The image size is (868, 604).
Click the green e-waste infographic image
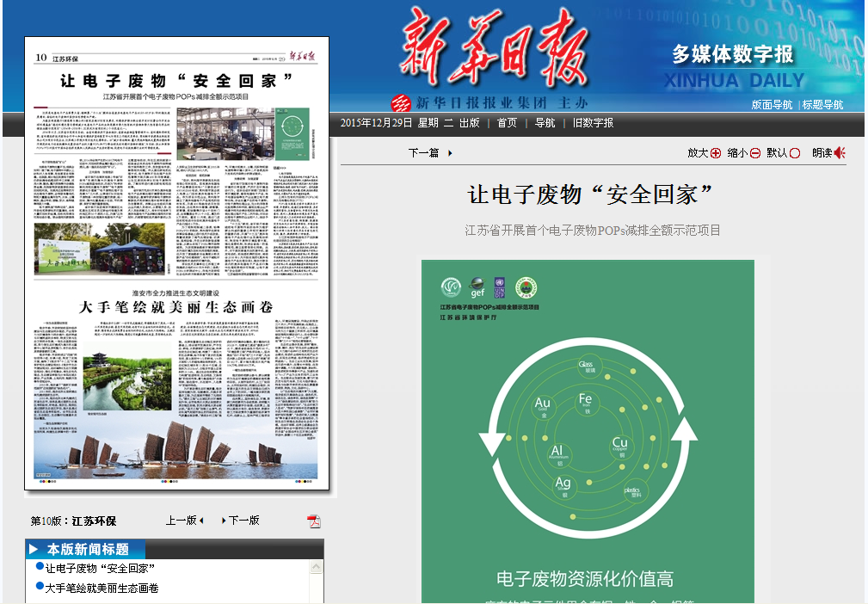[x=588, y=431]
